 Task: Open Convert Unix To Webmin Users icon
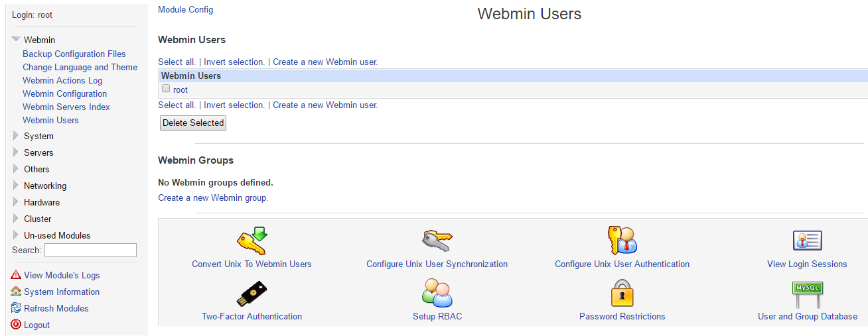tap(252, 241)
